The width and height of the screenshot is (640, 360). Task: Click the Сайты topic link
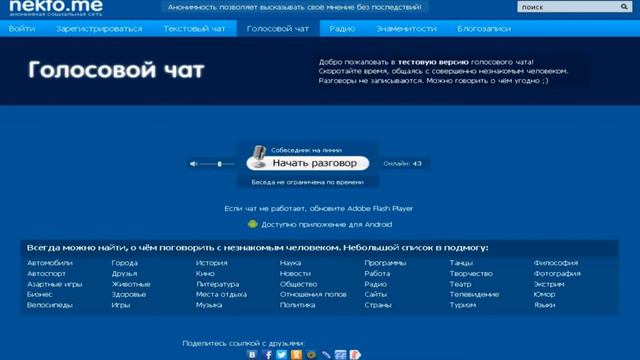pos(376,294)
